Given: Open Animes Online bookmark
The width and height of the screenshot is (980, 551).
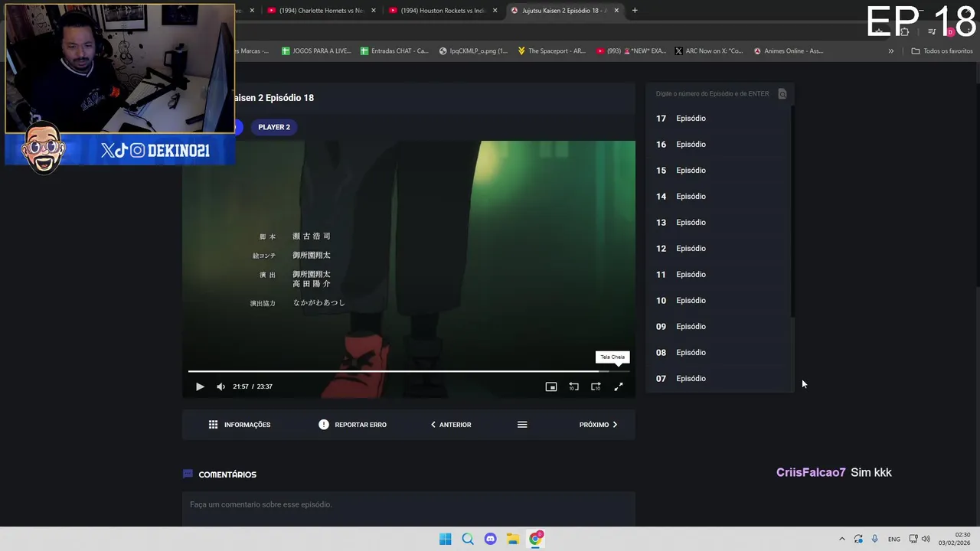Looking at the screenshot, I should pyautogui.click(x=789, y=51).
